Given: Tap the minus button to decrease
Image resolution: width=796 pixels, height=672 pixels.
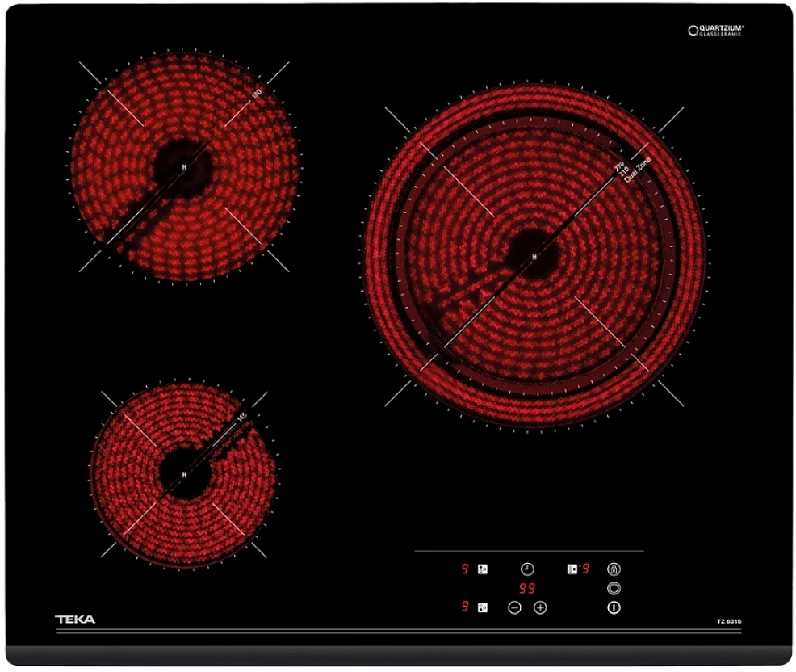Looking at the screenshot, I should [x=515, y=607].
